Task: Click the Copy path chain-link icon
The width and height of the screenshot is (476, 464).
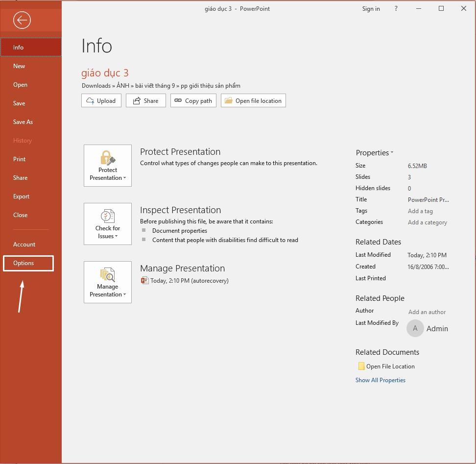Action: 179,100
